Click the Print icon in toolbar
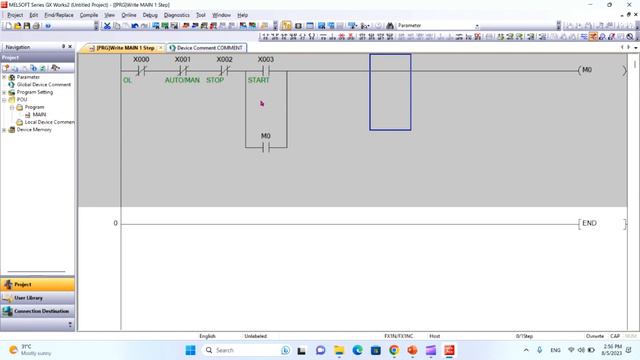640x360 pixels. pyautogui.click(x=36, y=26)
